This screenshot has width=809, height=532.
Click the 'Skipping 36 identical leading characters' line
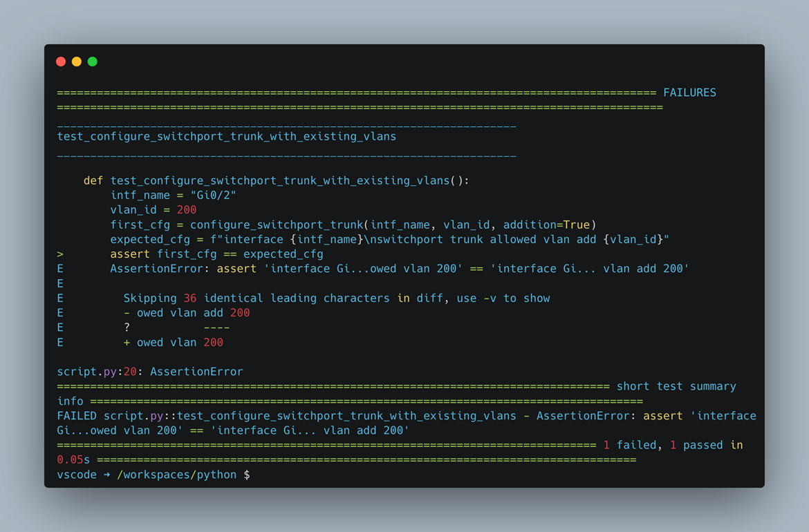pos(337,298)
